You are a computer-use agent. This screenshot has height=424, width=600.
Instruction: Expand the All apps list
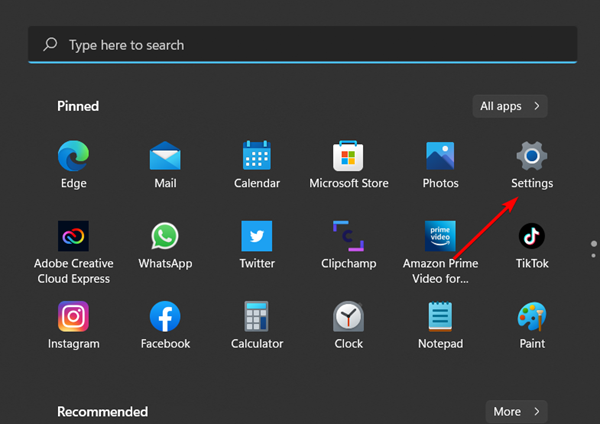click(x=510, y=105)
